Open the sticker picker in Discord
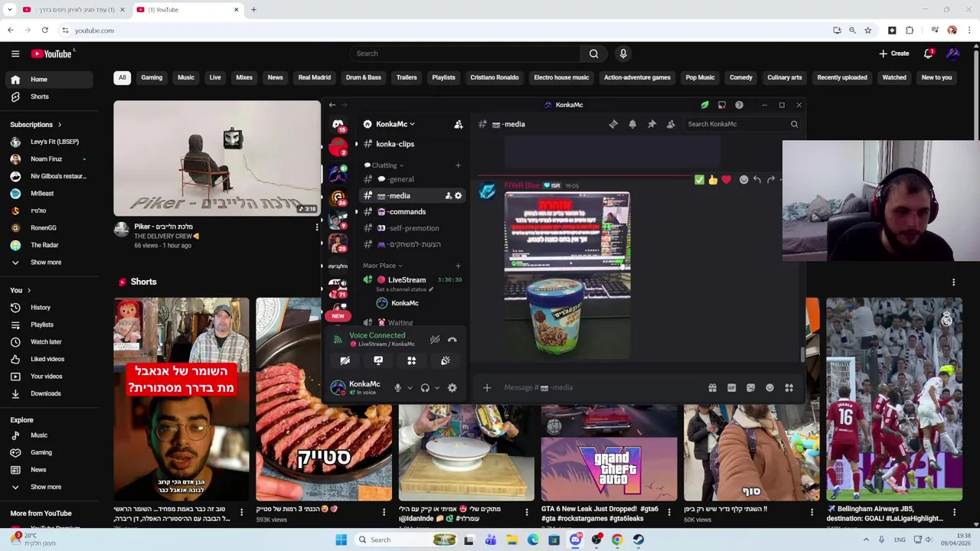980x551 pixels. tap(750, 388)
